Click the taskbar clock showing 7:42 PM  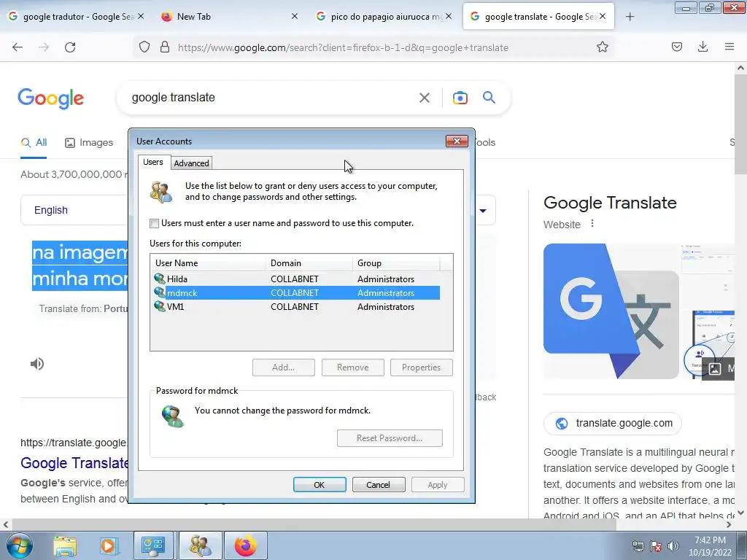(x=710, y=546)
